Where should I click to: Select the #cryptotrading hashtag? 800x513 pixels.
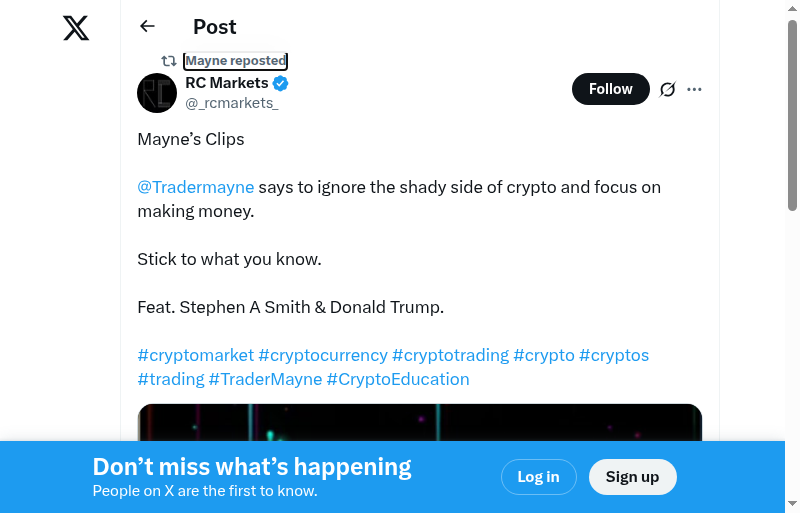(450, 355)
